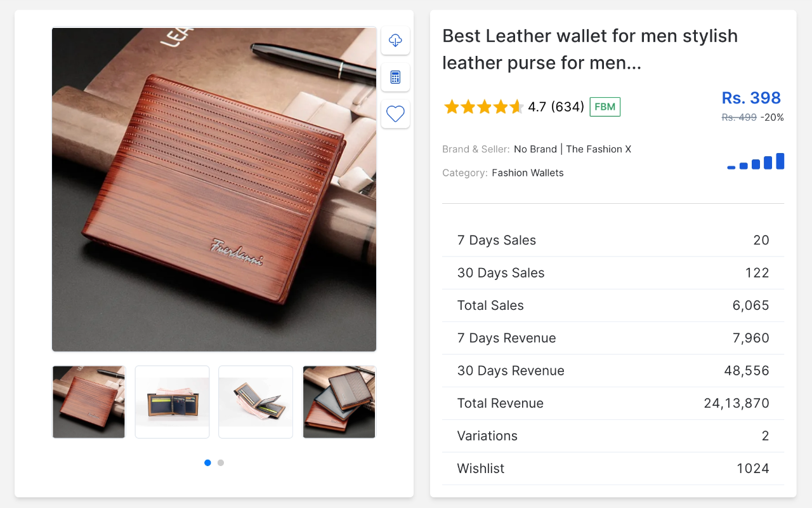Click the cloud download images icon

point(395,40)
